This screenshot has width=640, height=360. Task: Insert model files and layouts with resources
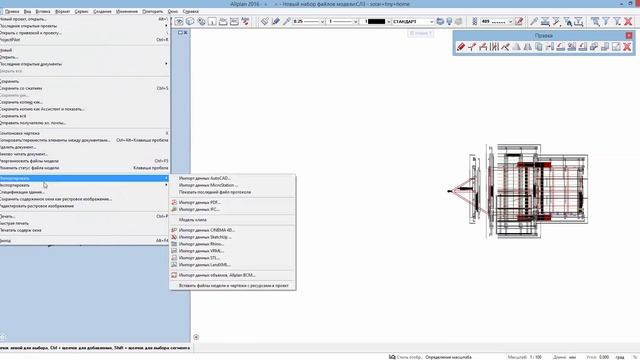(233, 286)
